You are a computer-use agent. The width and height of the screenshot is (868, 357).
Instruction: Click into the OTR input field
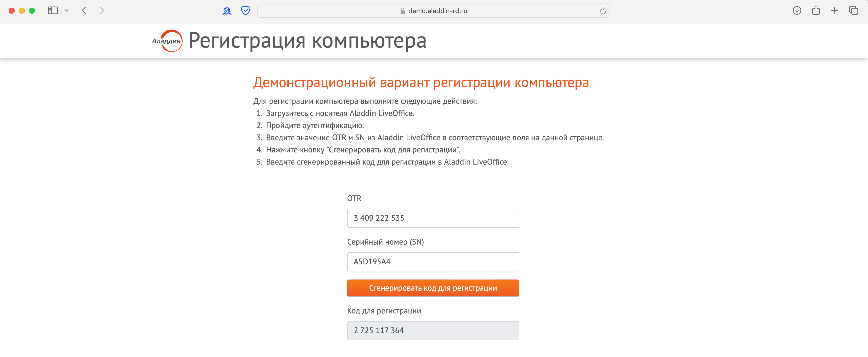tap(433, 218)
